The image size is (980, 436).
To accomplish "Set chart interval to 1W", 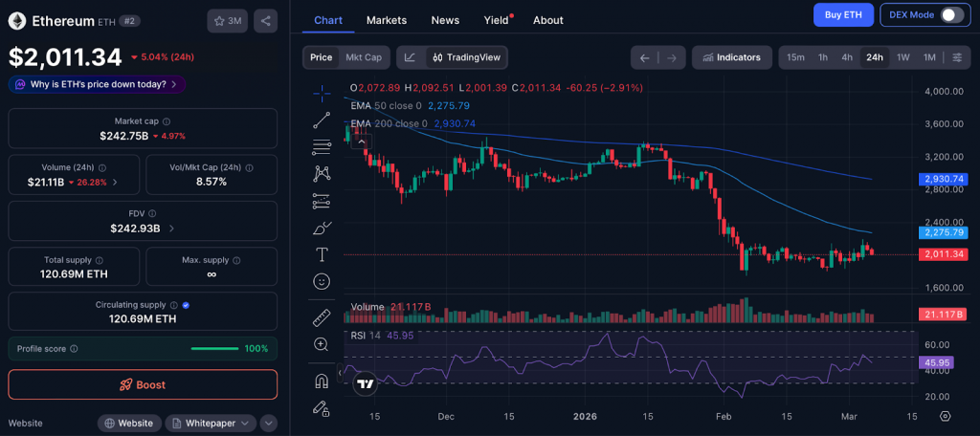I will [902, 57].
